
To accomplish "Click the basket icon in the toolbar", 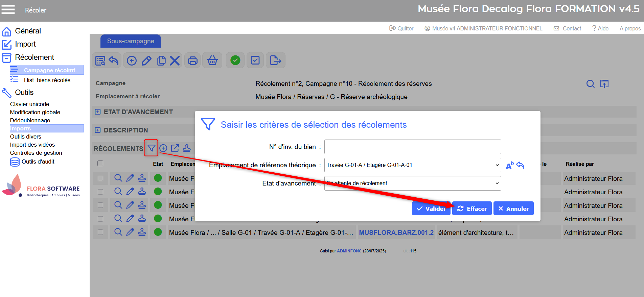I will coord(212,61).
